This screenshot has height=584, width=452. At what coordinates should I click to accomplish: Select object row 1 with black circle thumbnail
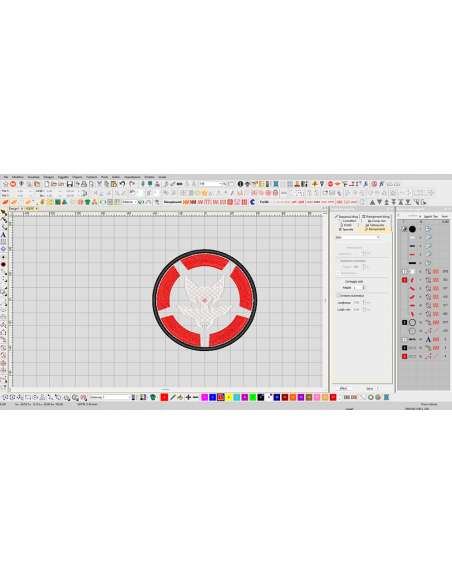425,229
